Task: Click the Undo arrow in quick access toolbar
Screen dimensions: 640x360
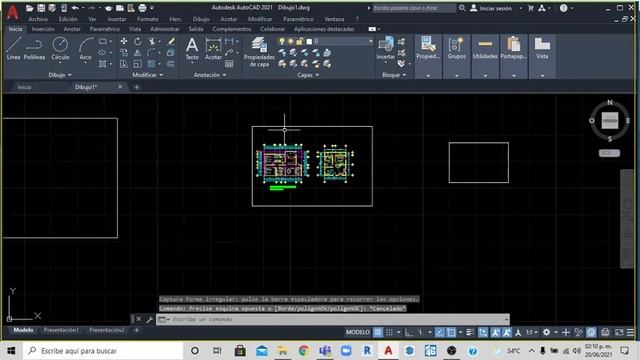Action: point(75,8)
